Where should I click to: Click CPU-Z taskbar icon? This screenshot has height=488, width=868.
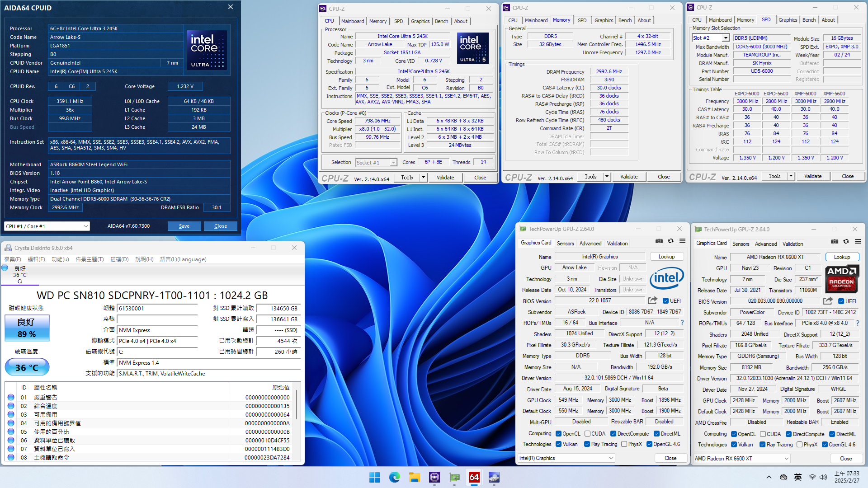(x=434, y=477)
